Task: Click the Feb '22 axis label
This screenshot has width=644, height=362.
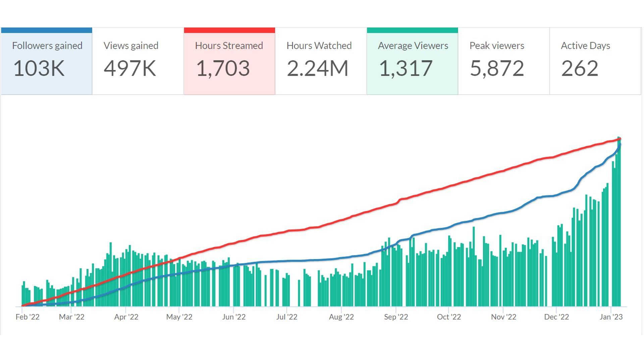Action: click(x=28, y=317)
